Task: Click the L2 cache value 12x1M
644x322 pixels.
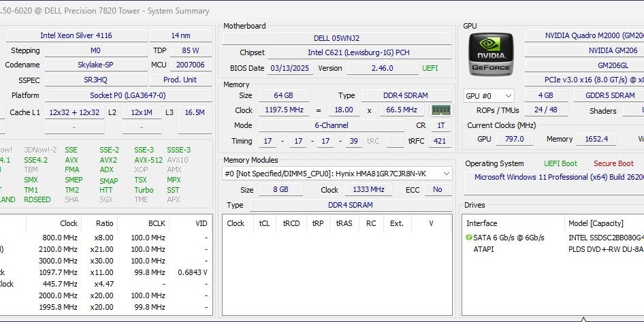Action: [x=142, y=112]
